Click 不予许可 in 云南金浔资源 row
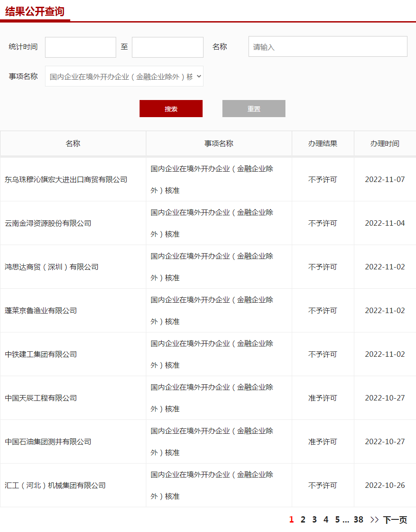Screen dimensions: 416x532 point(322,223)
